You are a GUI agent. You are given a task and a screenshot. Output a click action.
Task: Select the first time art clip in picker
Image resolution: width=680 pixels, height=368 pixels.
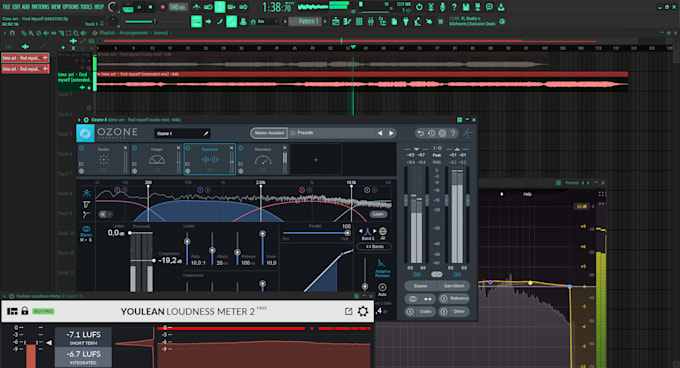click(x=25, y=58)
